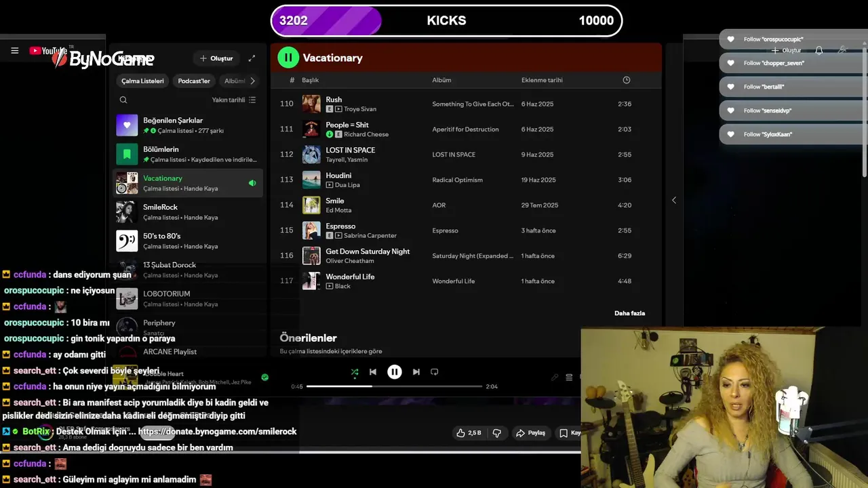Viewport: 868px width, 488px height.
Task: Click the Rush album cover thumbnail
Action: click(x=311, y=104)
